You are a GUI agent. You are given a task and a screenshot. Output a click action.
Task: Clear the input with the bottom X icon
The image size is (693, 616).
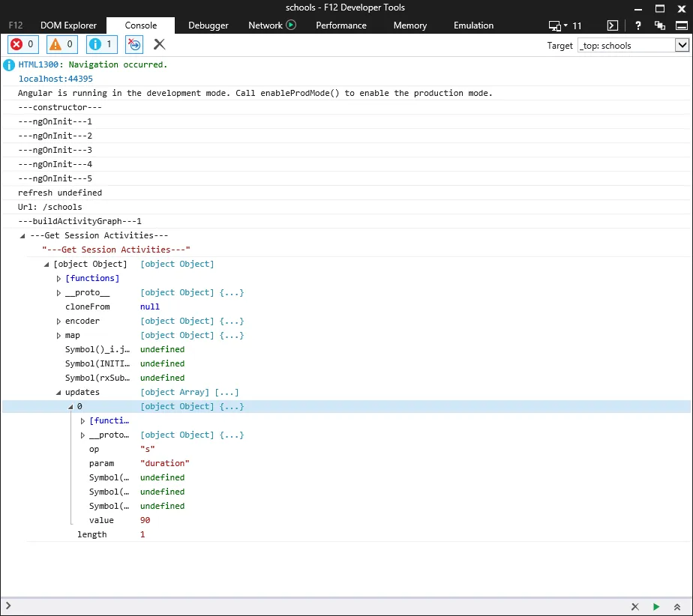click(x=634, y=606)
